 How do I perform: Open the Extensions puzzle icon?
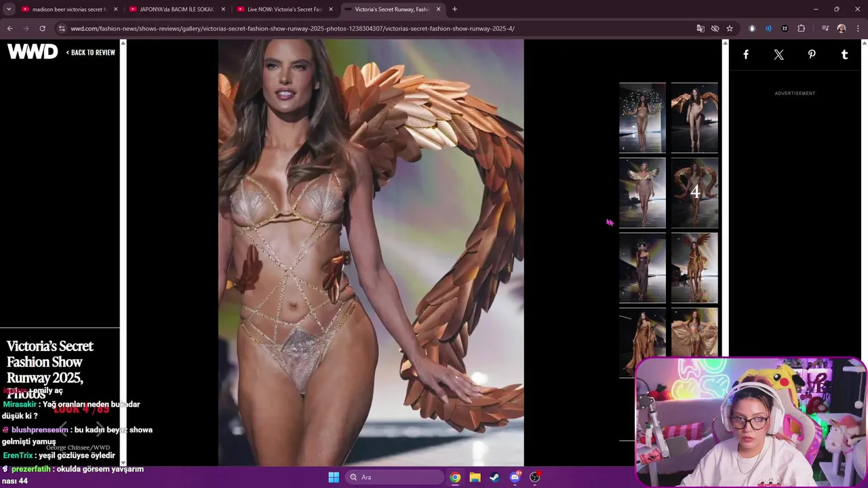[x=801, y=28]
